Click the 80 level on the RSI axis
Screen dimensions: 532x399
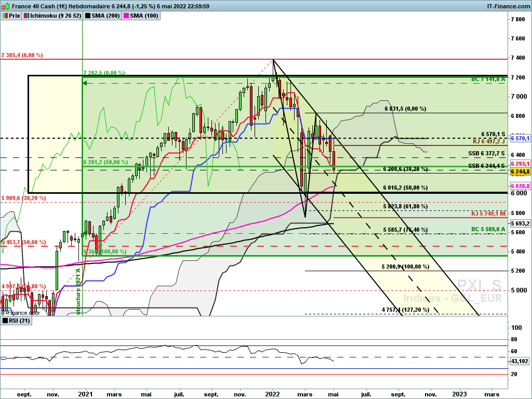coord(514,339)
